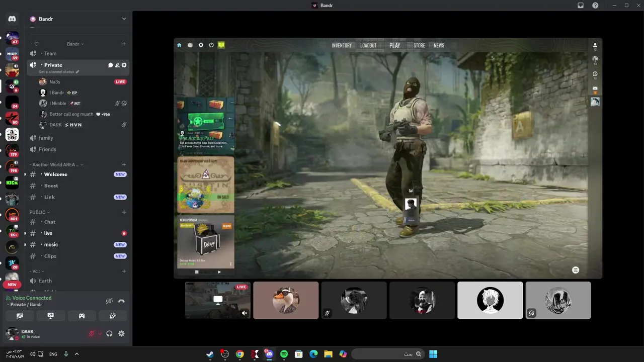Open the soundboard icon in voice panel
This screenshot has width=644, height=362.
(113, 316)
